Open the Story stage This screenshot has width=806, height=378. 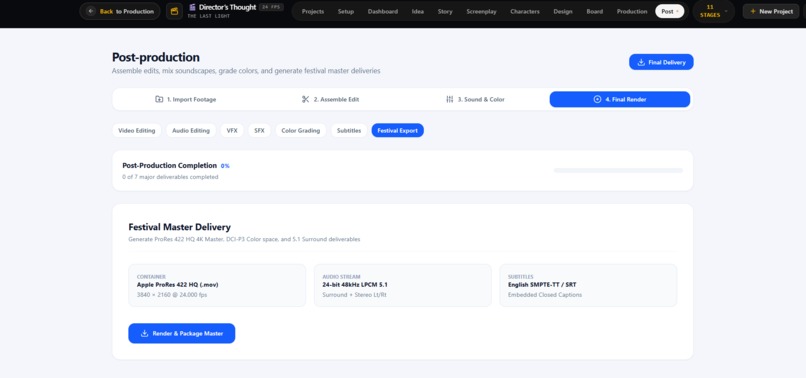coord(445,11)
